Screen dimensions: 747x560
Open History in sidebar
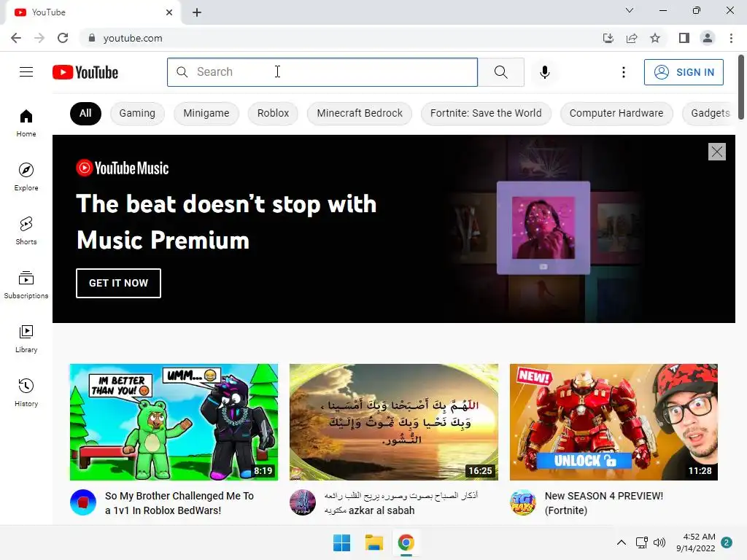(x=26, y=392)
